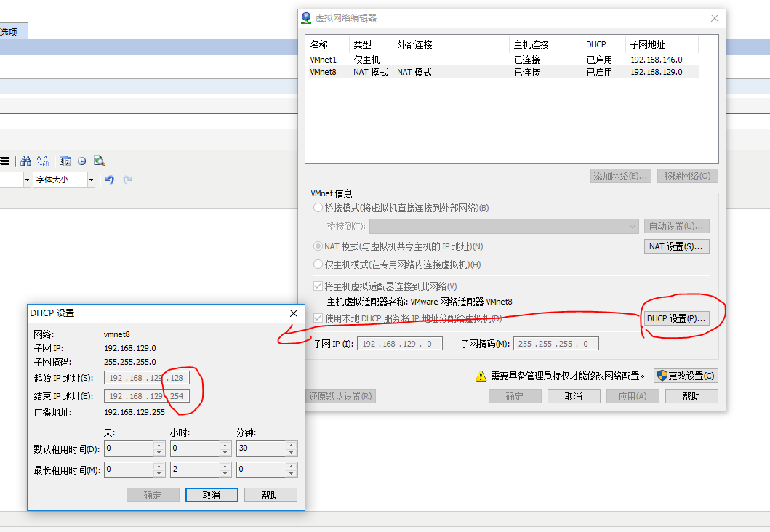This screenshot has width=770, height=532.
Task: Select the Find and Replace icon
Action: coord(43,161)
